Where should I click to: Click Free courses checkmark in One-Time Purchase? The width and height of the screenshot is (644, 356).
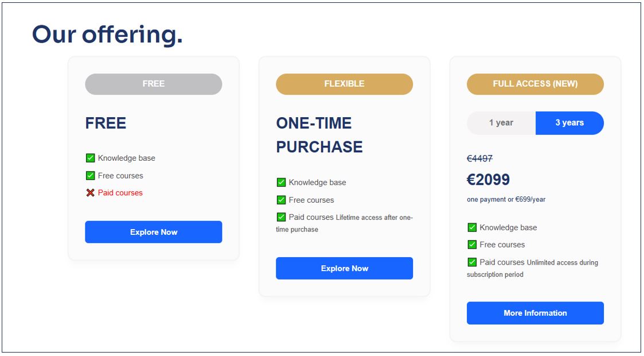point(281,200)
